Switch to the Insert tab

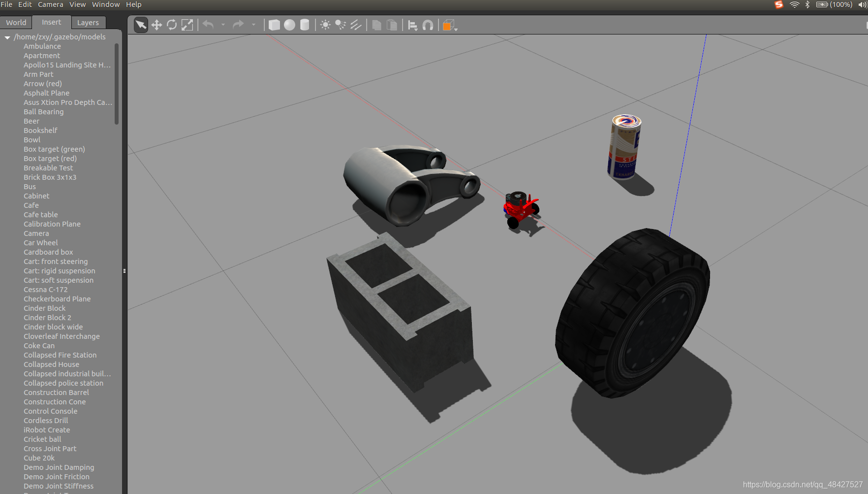click(x=52, y=22)
